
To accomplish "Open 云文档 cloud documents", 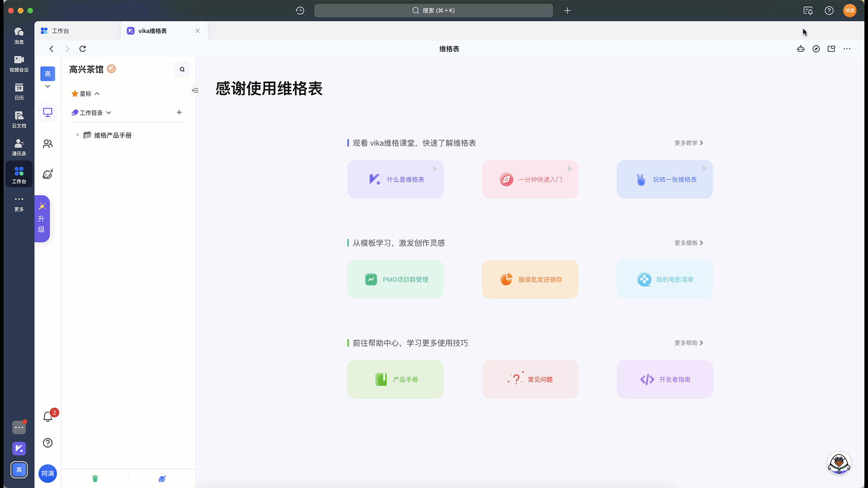I will [19, 119].
